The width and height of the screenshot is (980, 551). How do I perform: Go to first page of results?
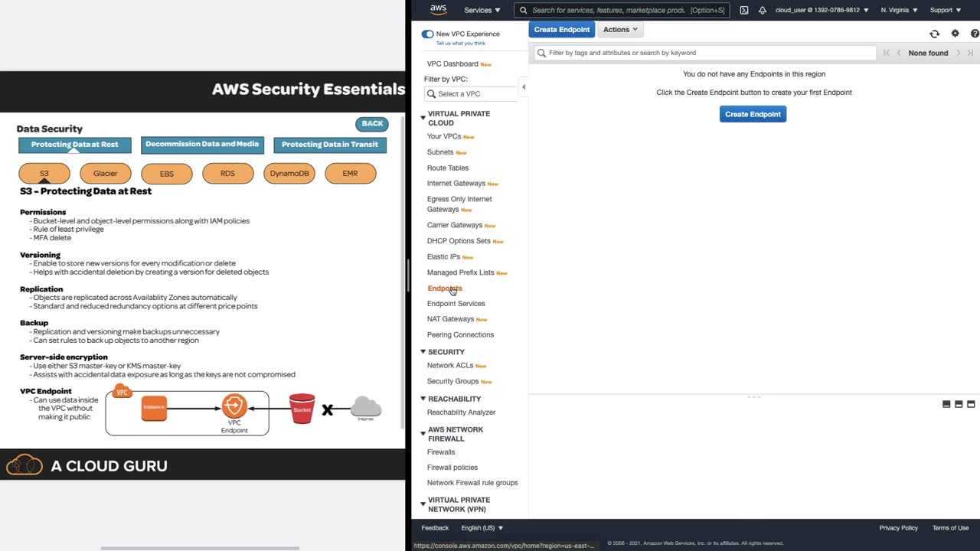tap(887, 53)
